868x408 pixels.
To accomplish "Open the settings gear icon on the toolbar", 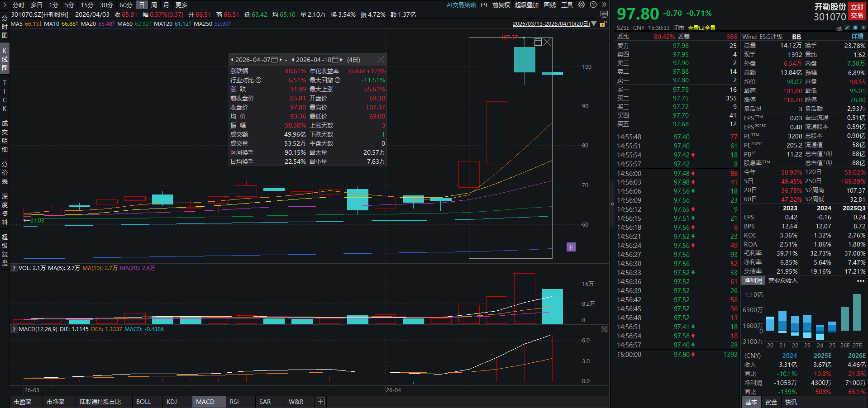I will 582,5.
